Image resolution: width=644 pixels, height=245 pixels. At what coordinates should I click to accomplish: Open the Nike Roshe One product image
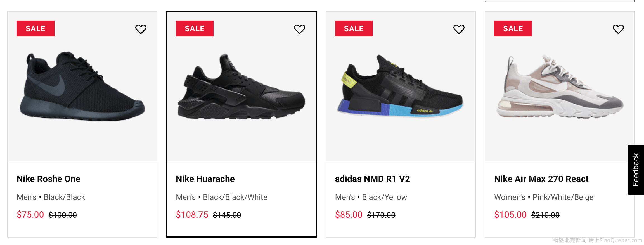[x=82, y=87]
